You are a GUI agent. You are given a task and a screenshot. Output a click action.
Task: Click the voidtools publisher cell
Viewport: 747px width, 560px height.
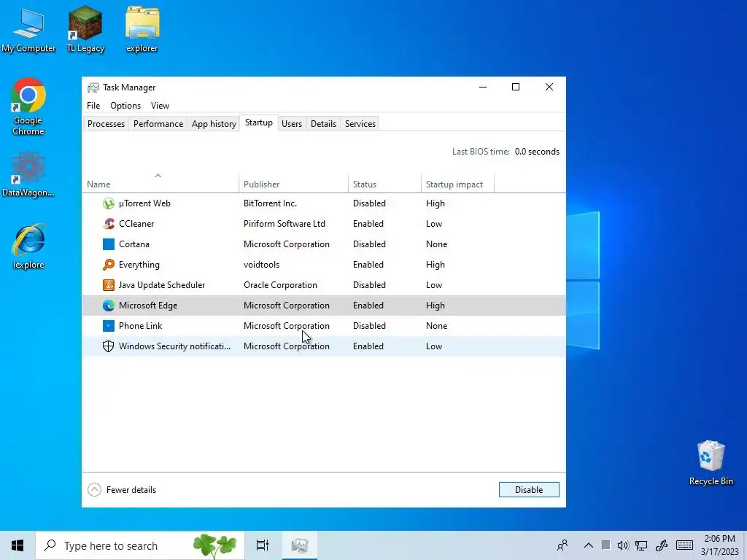262,265
